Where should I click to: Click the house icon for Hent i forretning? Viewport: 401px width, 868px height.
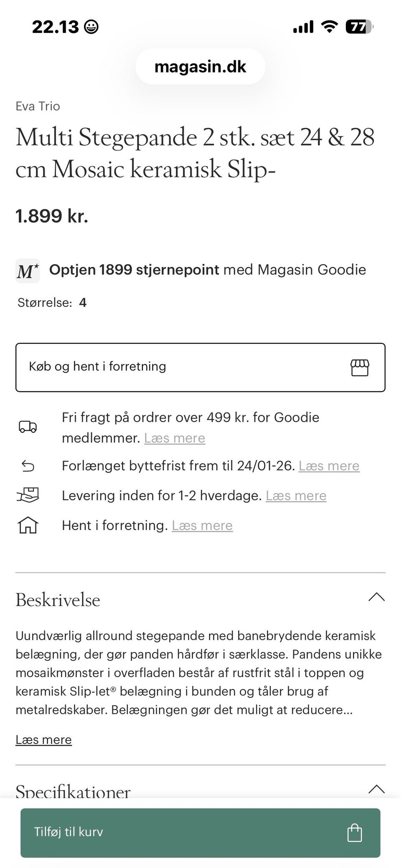click(x=28, y=525)
